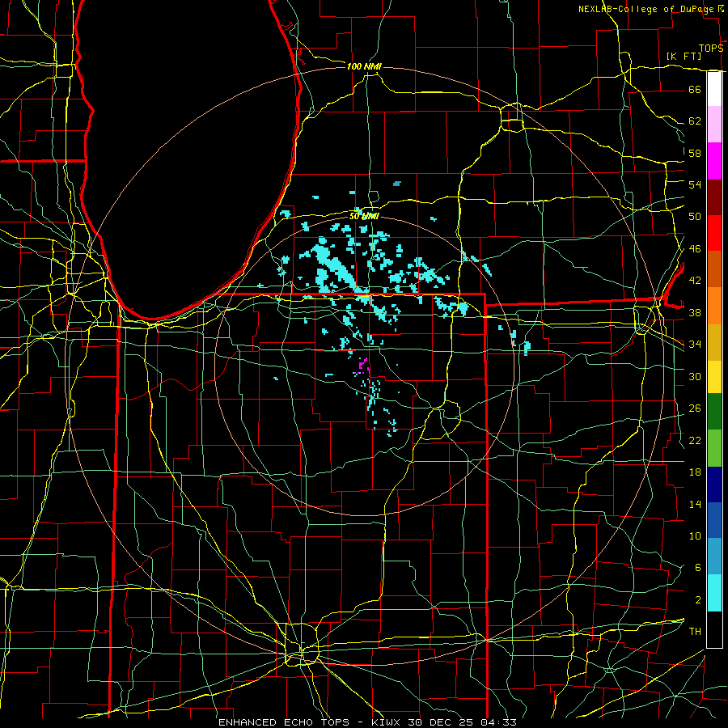Pick the navy blue legend swatch

[x=714, y=485]
